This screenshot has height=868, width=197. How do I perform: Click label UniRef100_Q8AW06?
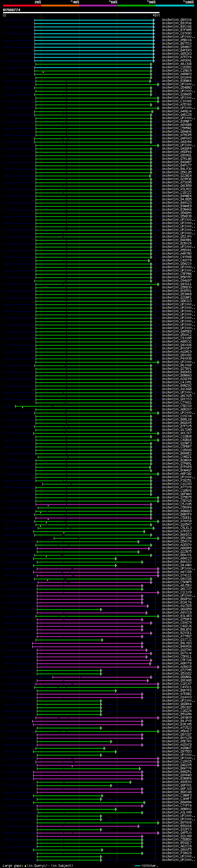pos(177,132)
